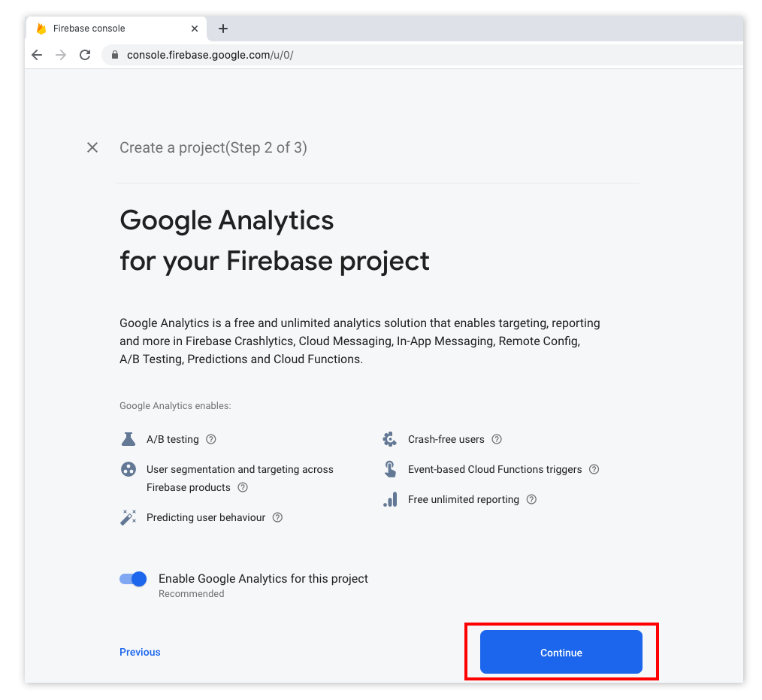Click the 'Recommended' text under toggle
Viewport: 762px width, 700px height.
(x=192, y=593)
